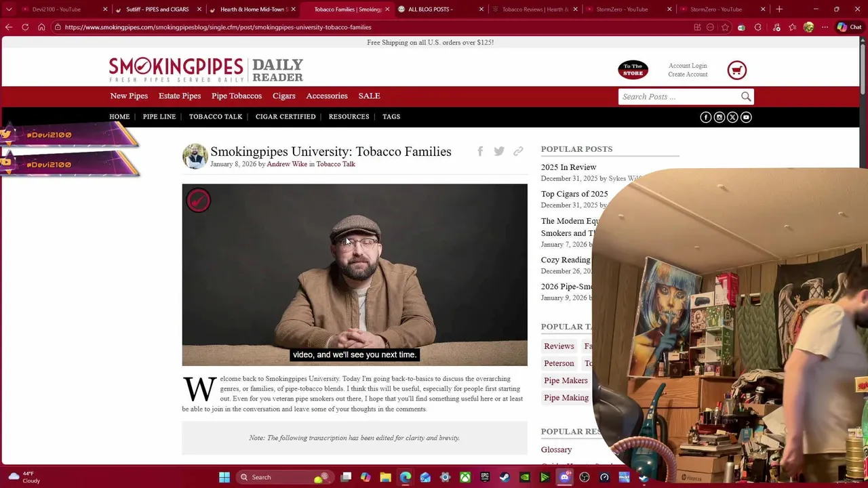Click the article video player
The width and height of the screenshot is (868, 488).
coord(355,274)
